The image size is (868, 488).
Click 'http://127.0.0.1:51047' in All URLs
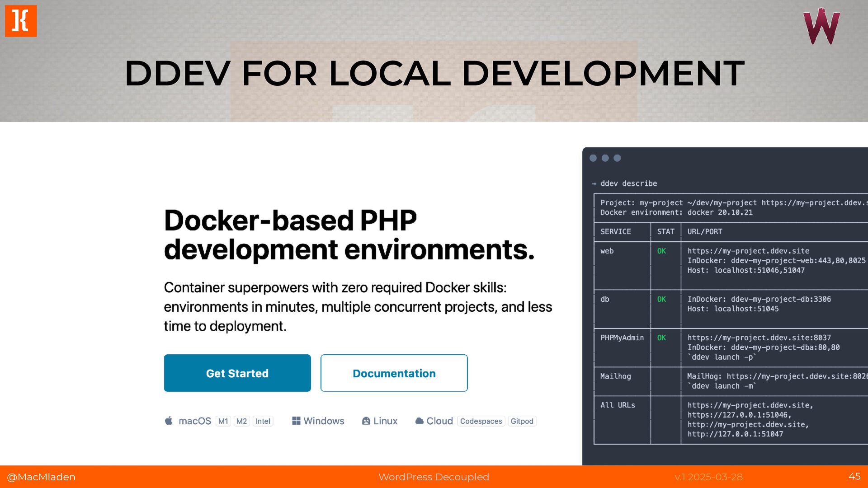(x=735, y=434)
